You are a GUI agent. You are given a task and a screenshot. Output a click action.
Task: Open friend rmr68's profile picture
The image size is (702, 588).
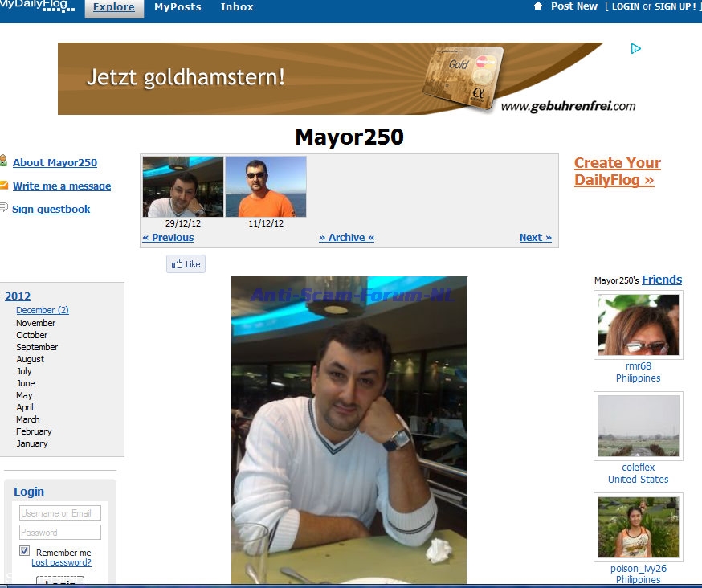tap(638, 325)
